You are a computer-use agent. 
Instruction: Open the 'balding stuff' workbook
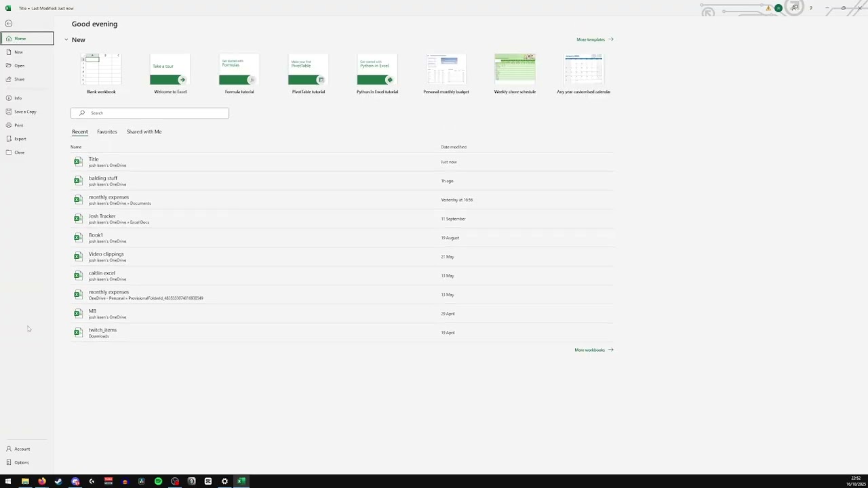click(x=342, y=181)
